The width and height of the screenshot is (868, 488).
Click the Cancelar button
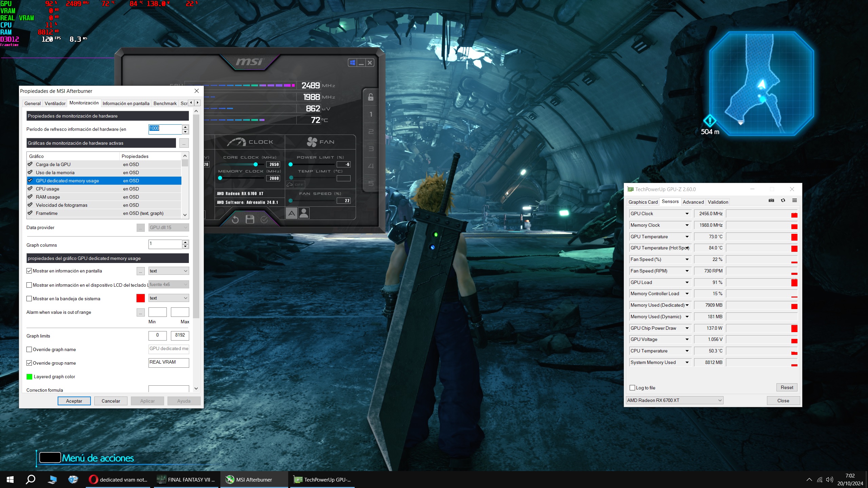tap(111, 401)
